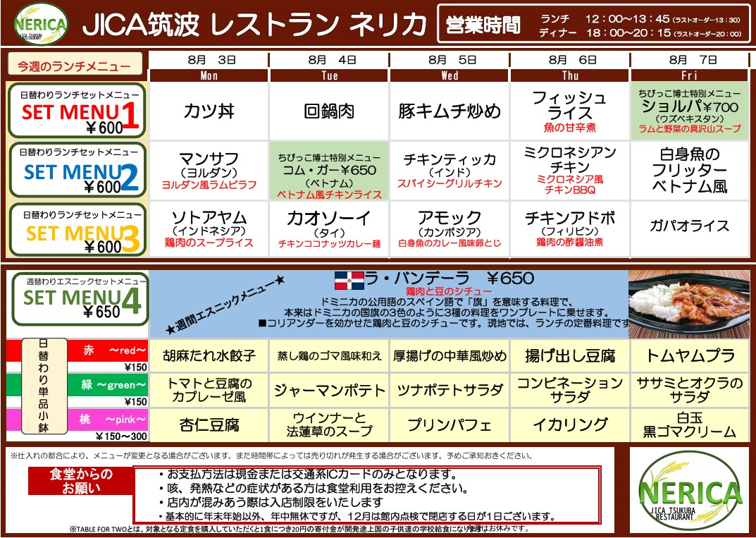Click the 8月 7日 date cell

pyautogui.click(x=690, y=60)
